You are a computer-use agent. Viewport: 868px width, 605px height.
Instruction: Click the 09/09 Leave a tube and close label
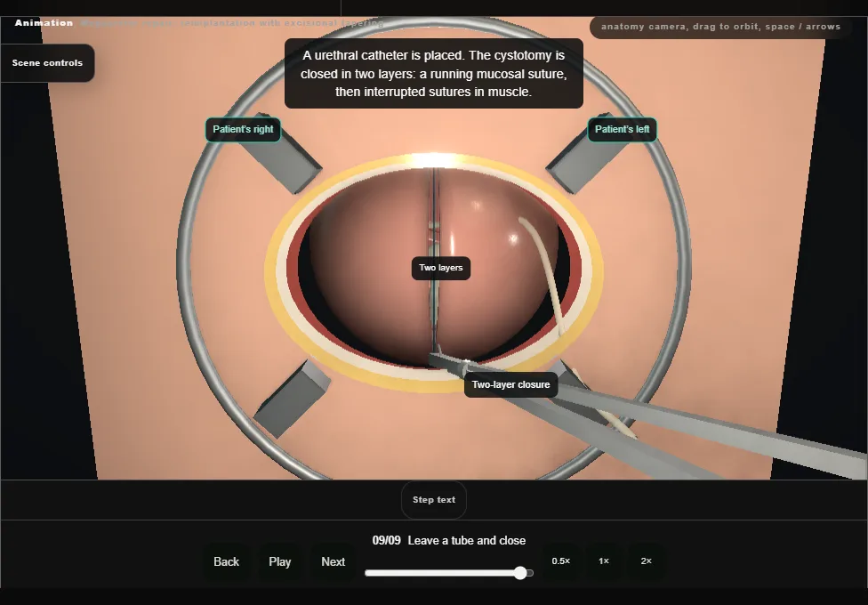click(x=449, y=541)
